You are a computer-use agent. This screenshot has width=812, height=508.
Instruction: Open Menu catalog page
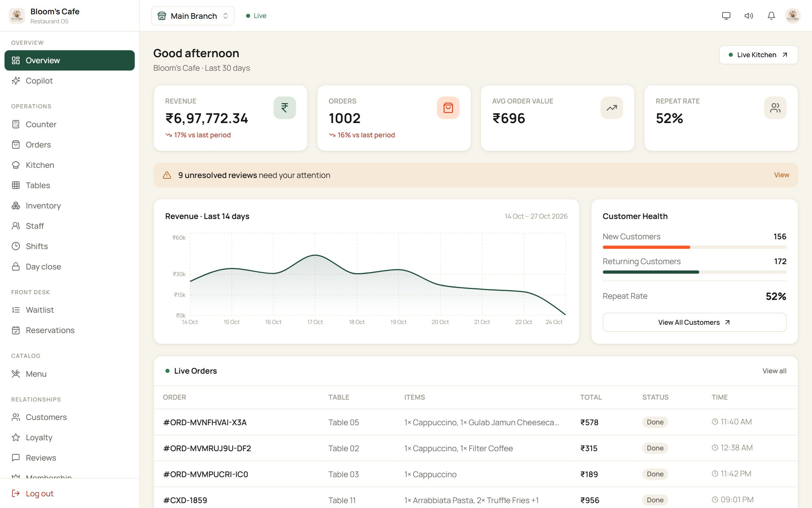(70, 374)
